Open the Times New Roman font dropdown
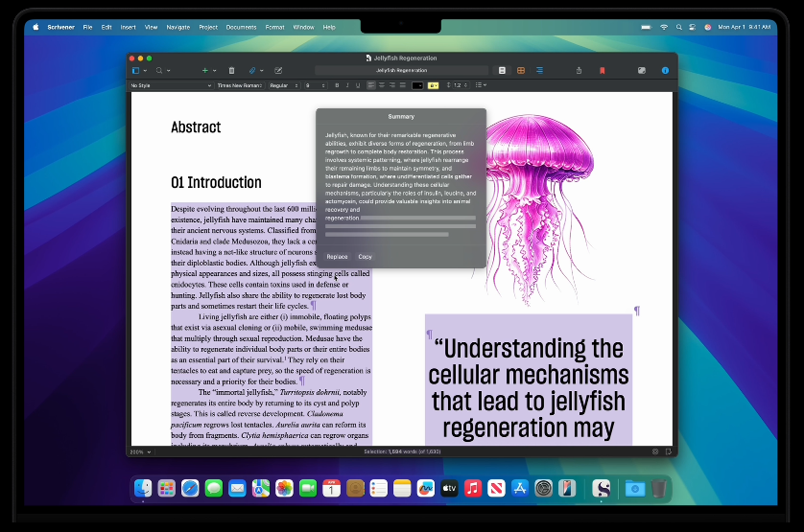The width and height of the screenshot is (804, 532). (239, 85)
